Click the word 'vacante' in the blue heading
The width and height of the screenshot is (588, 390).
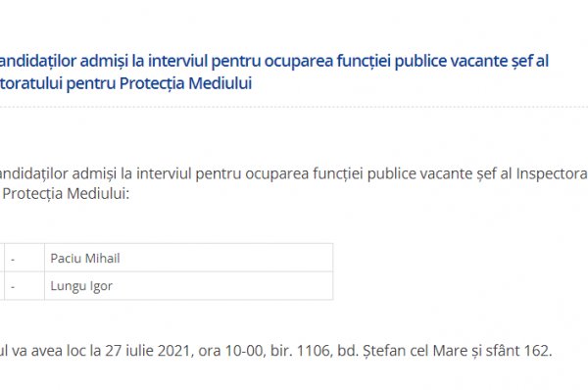tap(479, 61)
